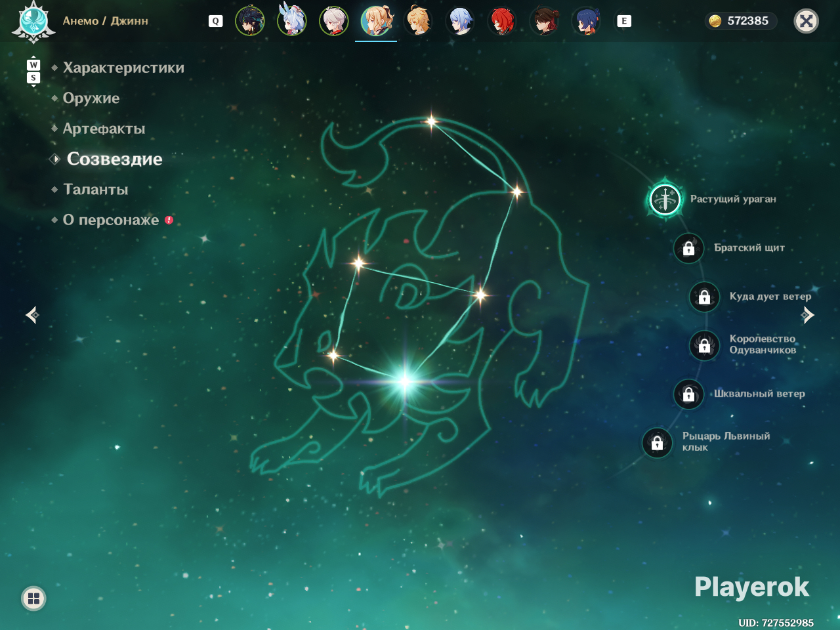
Task: Click the Королевство Одуванчиков label
Action: pos(763,345)
